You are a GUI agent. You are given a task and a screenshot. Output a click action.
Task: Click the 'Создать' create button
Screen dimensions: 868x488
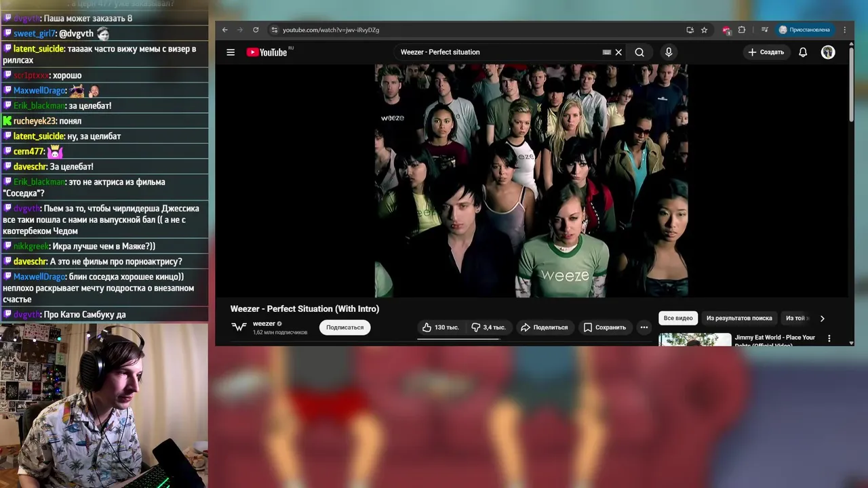(766, 52)
